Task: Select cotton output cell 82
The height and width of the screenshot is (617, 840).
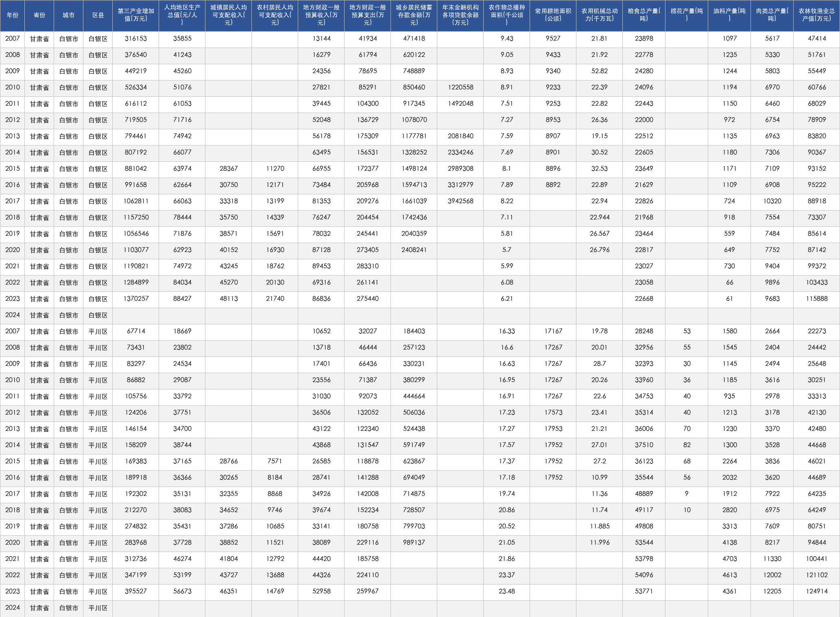Action: pos(687,445)
